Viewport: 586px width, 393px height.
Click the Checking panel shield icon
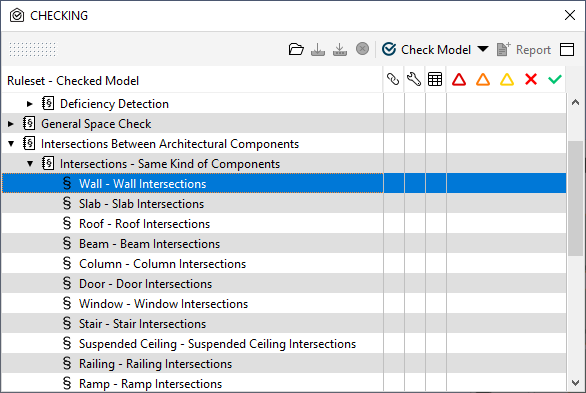pyautogui.click(x=17, y=16)
